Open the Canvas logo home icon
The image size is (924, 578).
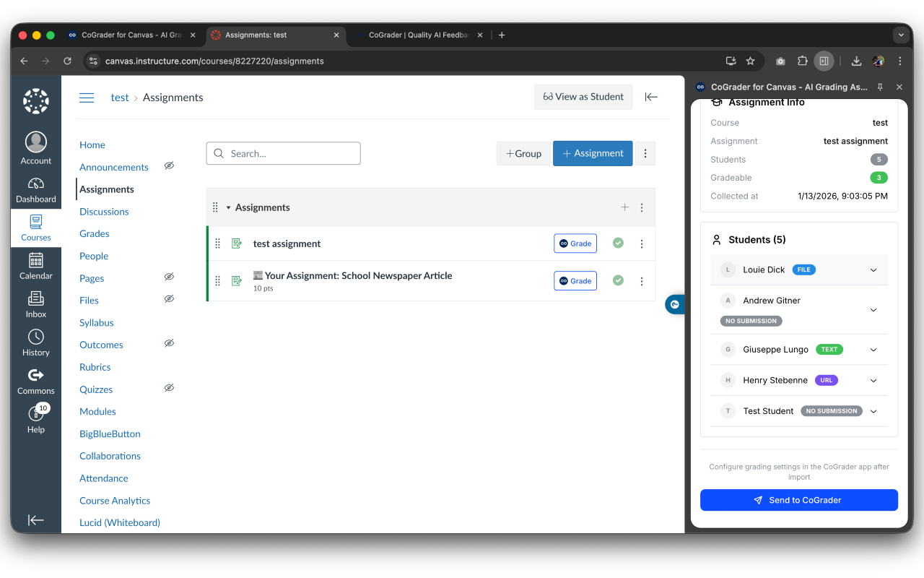pos(36,101)
